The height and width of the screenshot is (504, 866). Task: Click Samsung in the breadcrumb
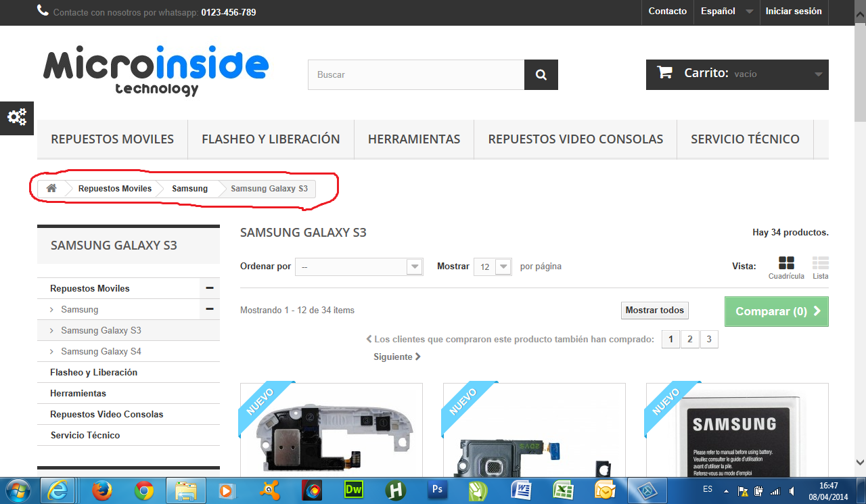[189, 188]
